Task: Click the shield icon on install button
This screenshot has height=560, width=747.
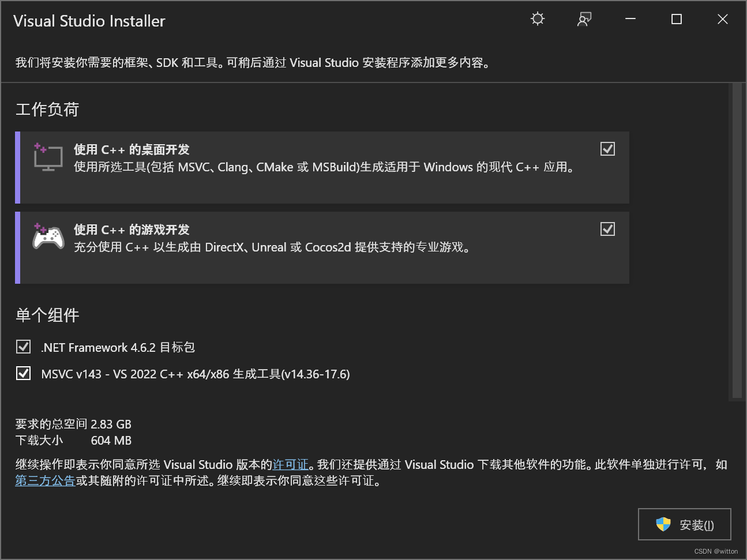Action: tap(663, 524)
